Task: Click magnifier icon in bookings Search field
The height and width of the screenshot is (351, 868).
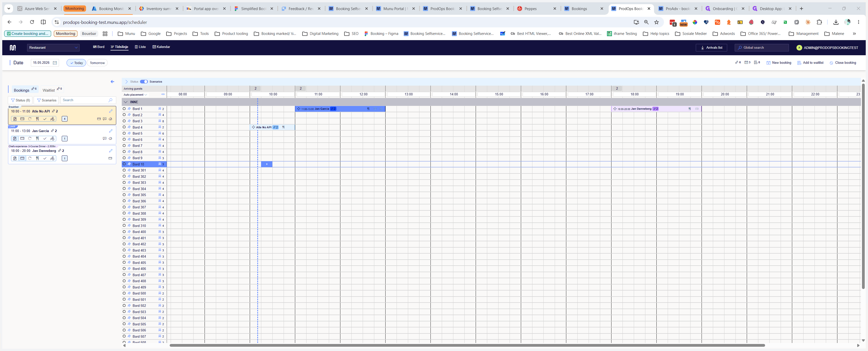Action: tap(110, 100)
